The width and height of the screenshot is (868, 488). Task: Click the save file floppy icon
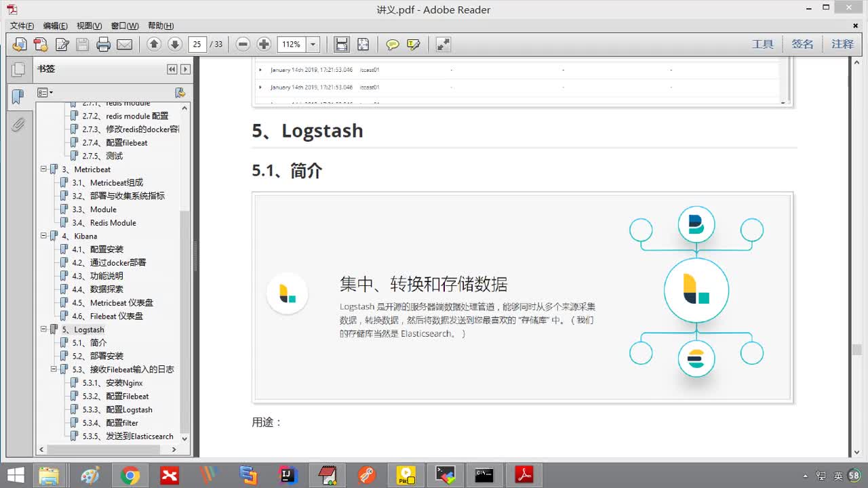click(83, 45)
